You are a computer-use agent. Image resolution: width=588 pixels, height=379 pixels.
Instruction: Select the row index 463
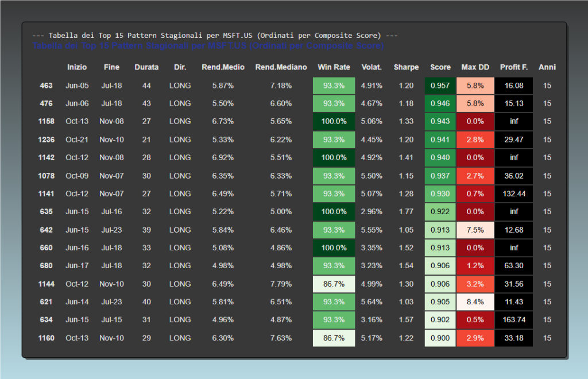(x=46, y=86)
